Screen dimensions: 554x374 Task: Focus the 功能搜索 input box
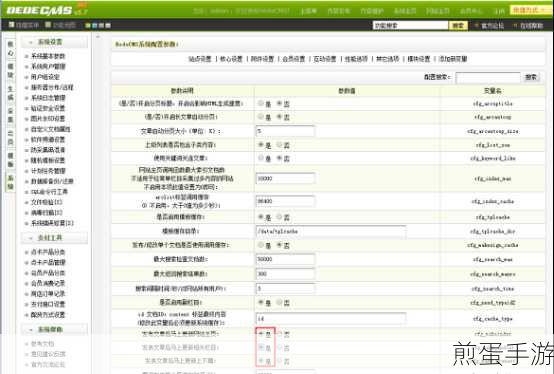tap(411, 25)
